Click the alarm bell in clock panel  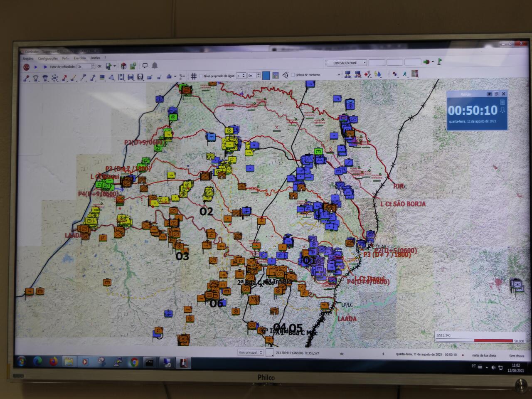click(502, 110)
